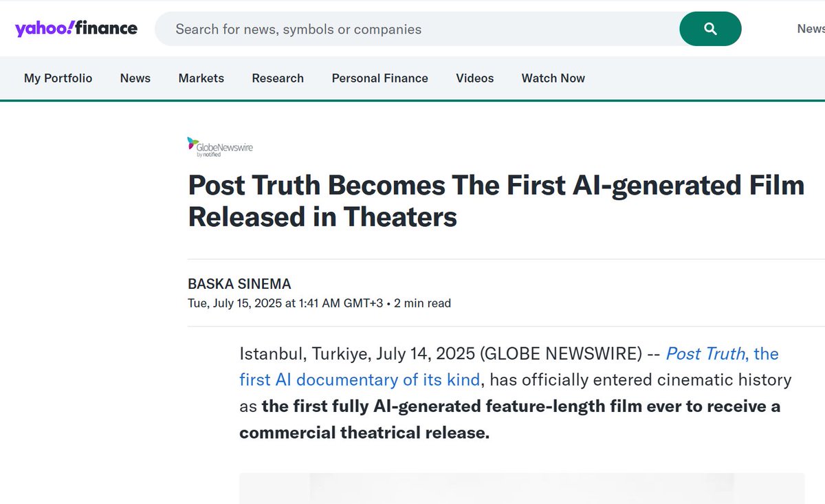Open the Videos navigation item

pyautogui.click(x=475, y=78)
